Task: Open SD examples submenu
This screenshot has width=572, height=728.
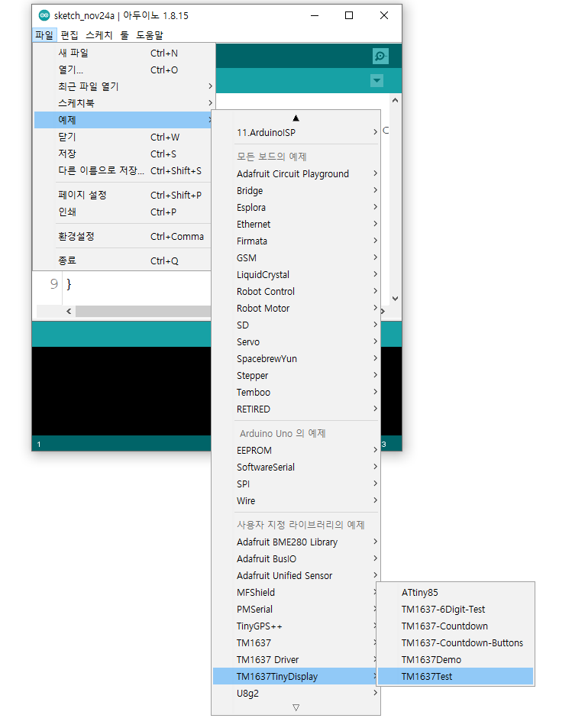Action: (x=296, y=325)
